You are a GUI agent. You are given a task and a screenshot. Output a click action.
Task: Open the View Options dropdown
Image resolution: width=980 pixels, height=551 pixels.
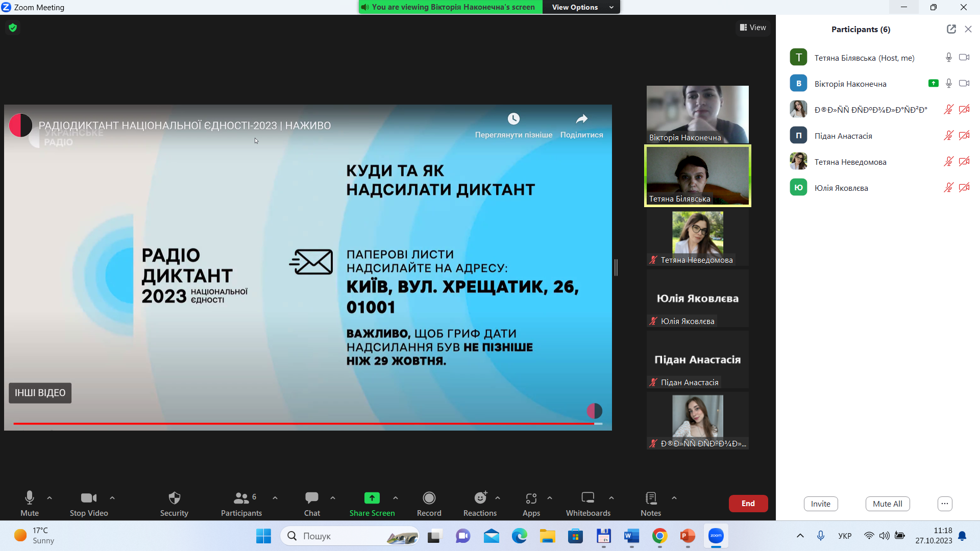click(x=581, y=7)
